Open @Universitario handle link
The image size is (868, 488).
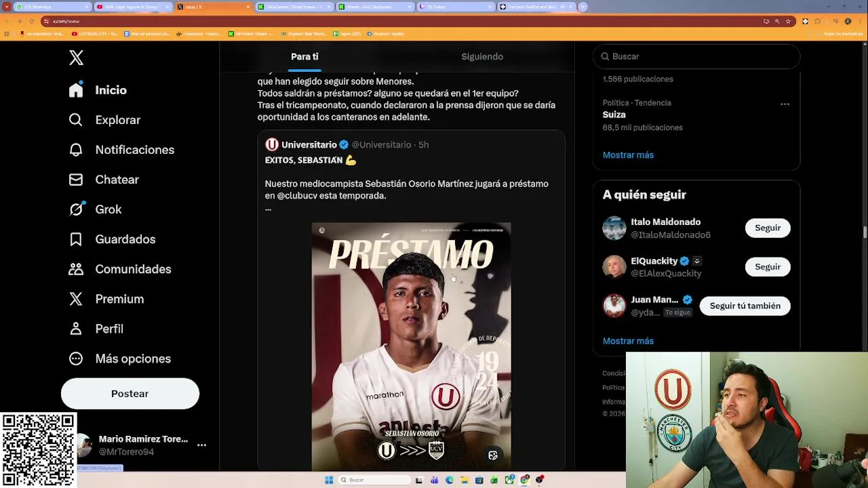pos(381,144)
